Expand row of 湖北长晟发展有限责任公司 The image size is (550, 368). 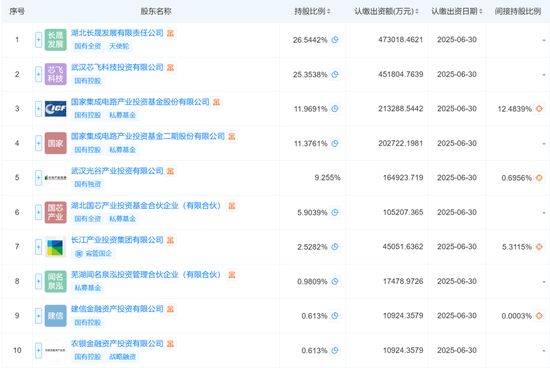(39, 40)
